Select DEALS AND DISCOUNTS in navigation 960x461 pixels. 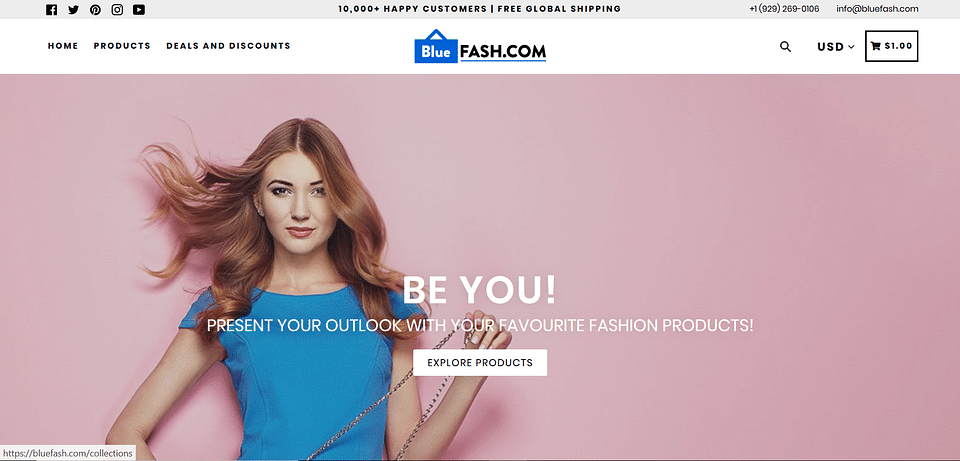pos(228,46)
